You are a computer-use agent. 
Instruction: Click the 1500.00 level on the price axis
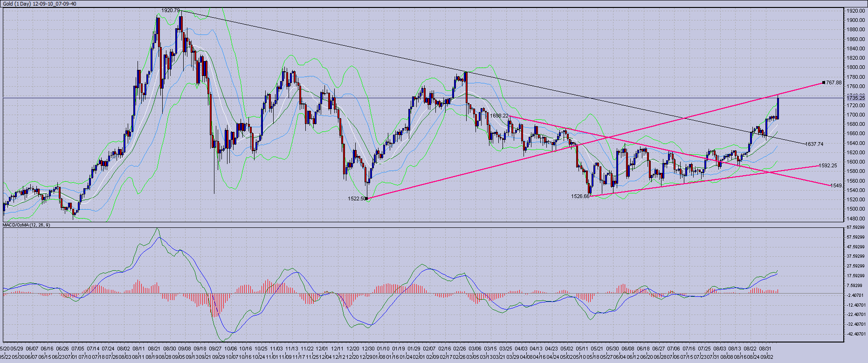click(856, 209)
